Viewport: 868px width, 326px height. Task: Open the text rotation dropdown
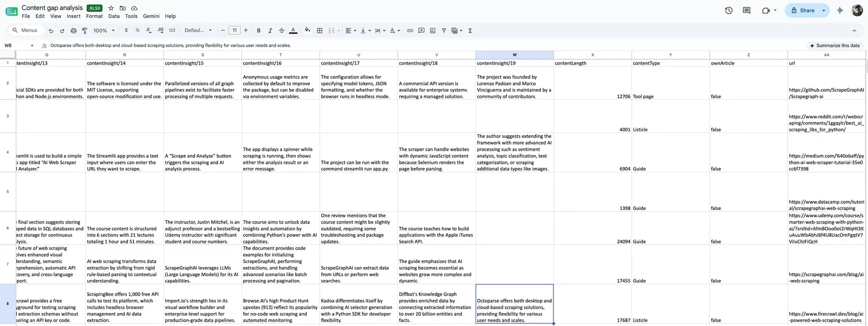395,30
